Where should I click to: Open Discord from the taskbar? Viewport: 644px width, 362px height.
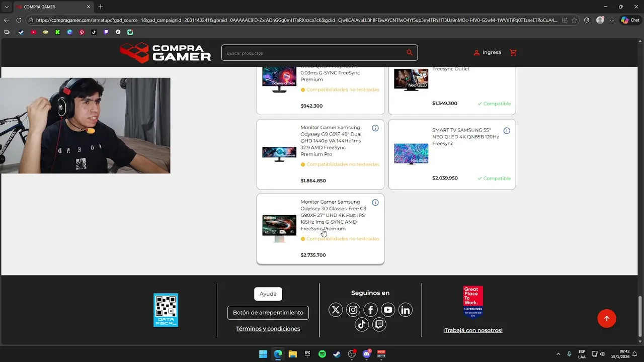(x=367, y=354)
